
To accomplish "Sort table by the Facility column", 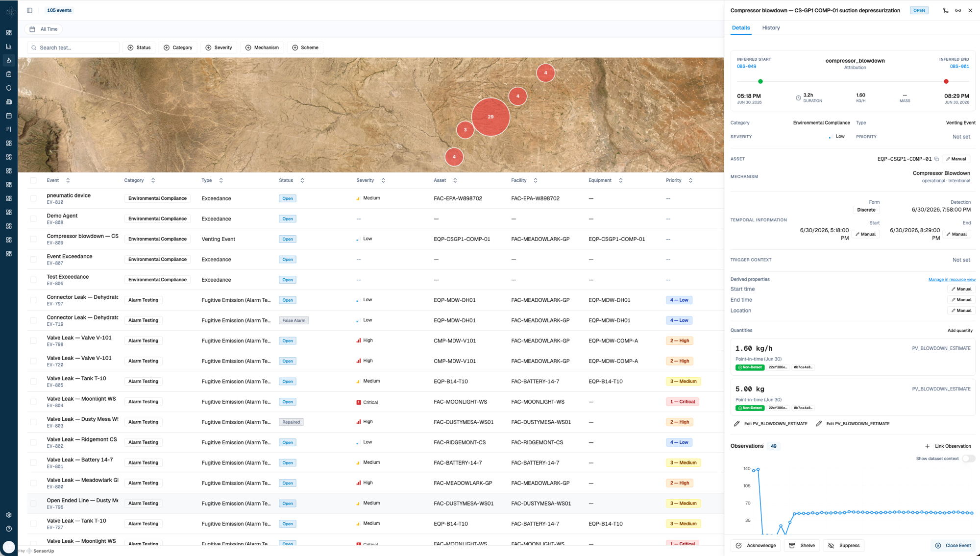I will click(524, 180).
